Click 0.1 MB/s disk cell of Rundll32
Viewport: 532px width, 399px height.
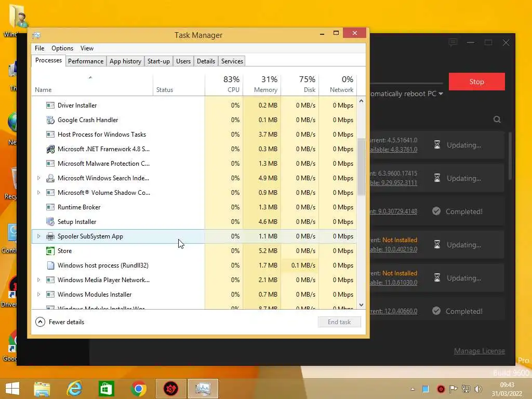pos(300,265)
